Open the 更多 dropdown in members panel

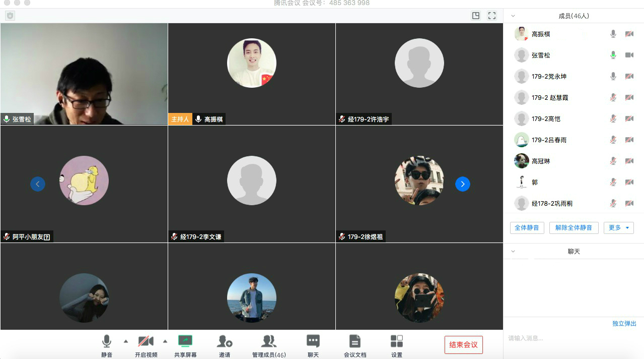[x=619, y=228]
